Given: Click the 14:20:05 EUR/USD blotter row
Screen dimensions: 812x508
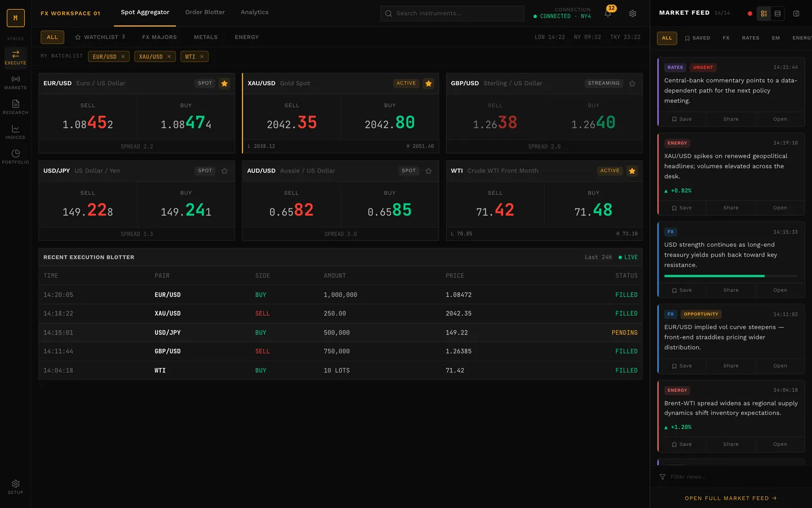Looking at the screenshot, I should (341, 295).
